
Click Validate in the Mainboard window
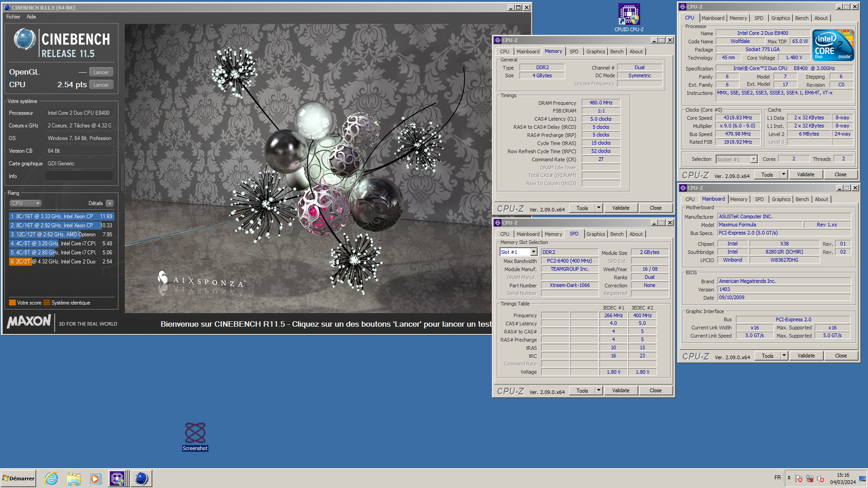point(806,356)
